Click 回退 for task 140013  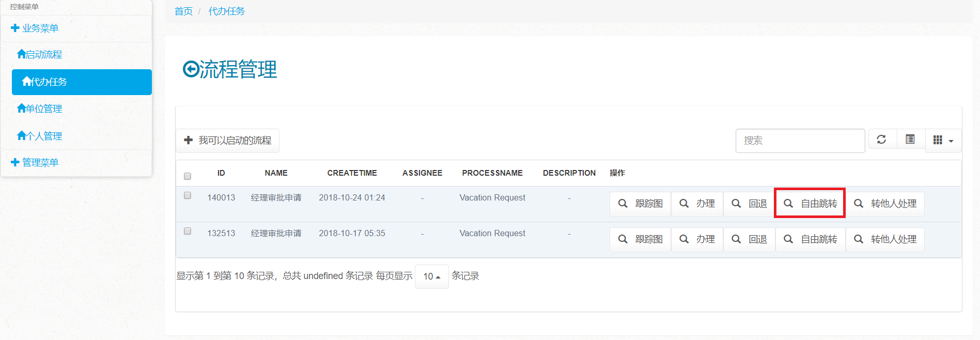(x=749, y=204)
